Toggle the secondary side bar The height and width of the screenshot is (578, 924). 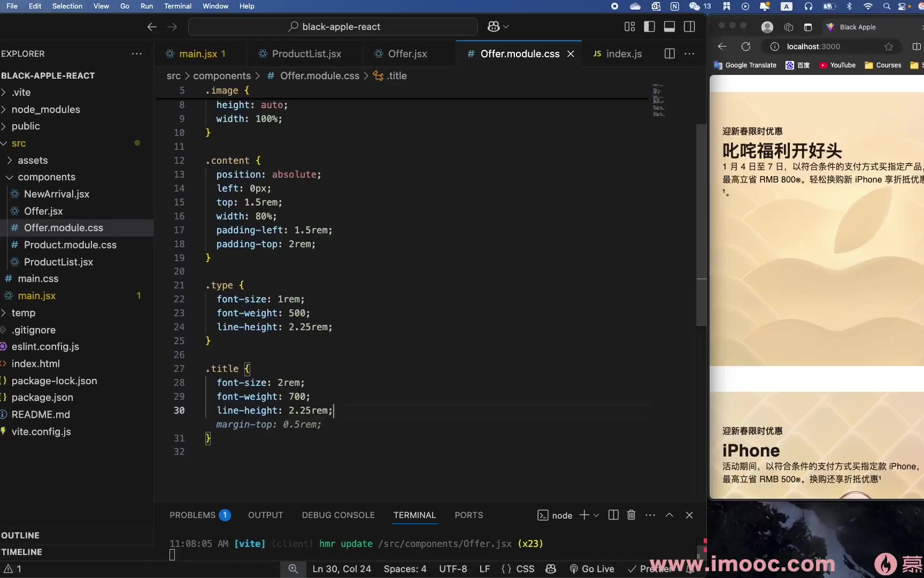click(x=689, y=27)
